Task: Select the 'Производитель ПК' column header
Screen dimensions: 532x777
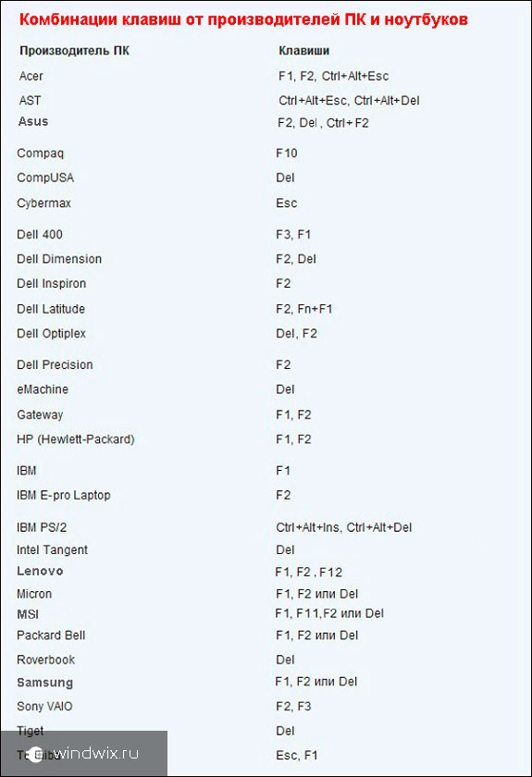Action: (74, 51)
